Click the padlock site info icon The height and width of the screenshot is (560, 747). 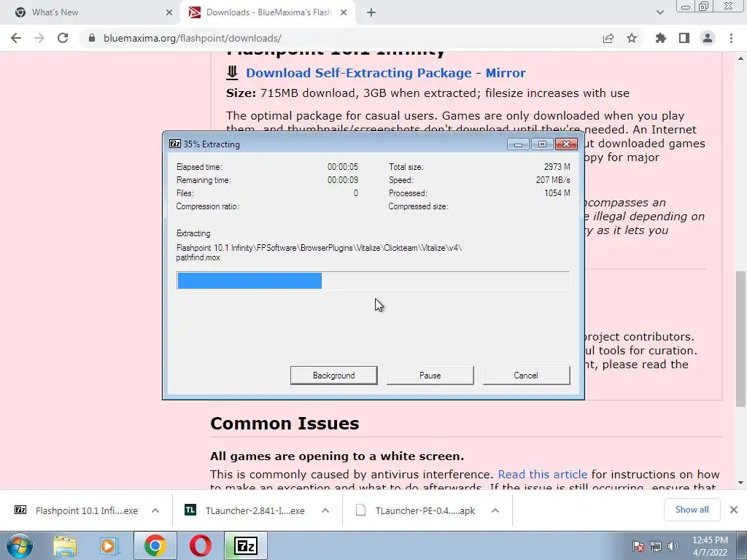pyautogui.click(x=92, y=38)
